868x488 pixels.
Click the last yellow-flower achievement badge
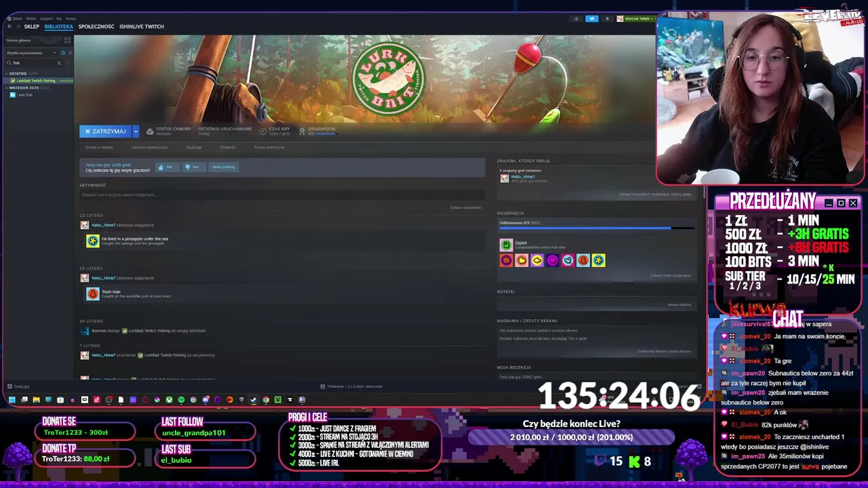pyautogui.click(x=599, y=260)
